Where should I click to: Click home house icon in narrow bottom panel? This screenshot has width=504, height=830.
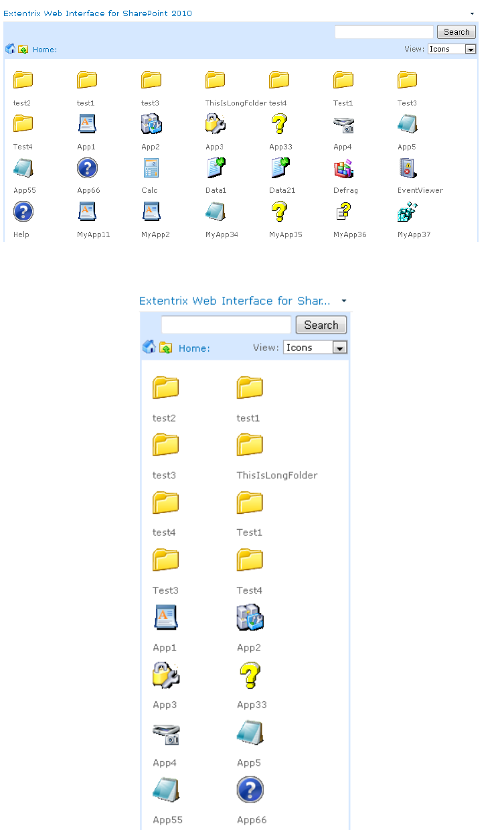[x=149, y=346]
